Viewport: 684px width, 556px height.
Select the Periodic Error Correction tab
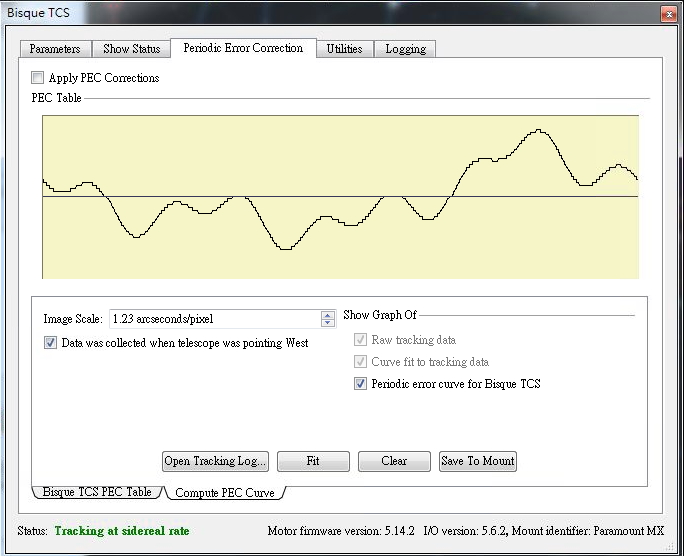243,48
